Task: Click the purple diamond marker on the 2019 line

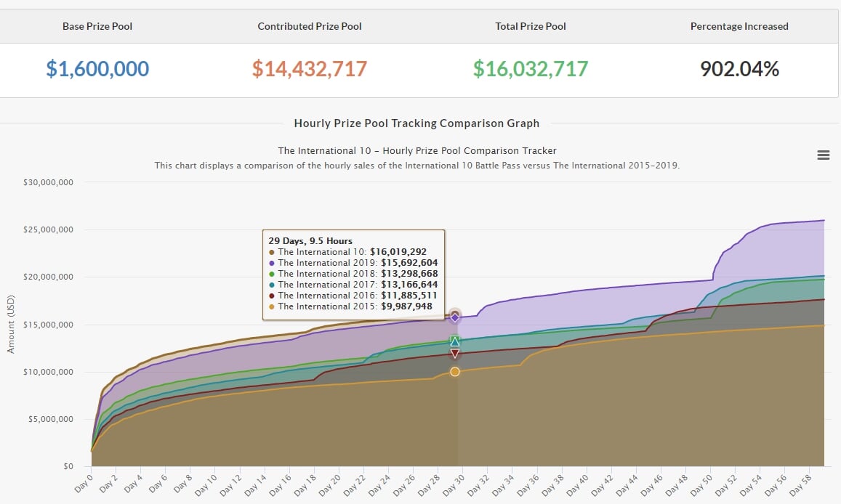Action: click(455, 317)
